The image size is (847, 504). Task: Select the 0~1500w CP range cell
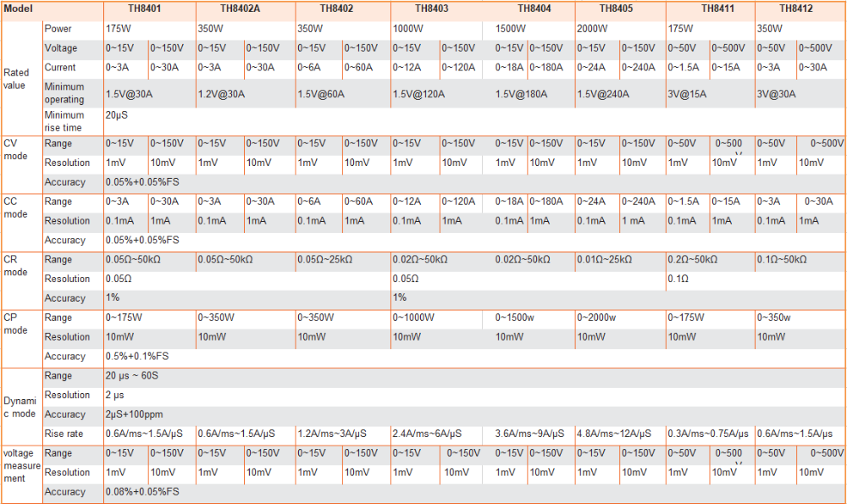tap(515, 318)
